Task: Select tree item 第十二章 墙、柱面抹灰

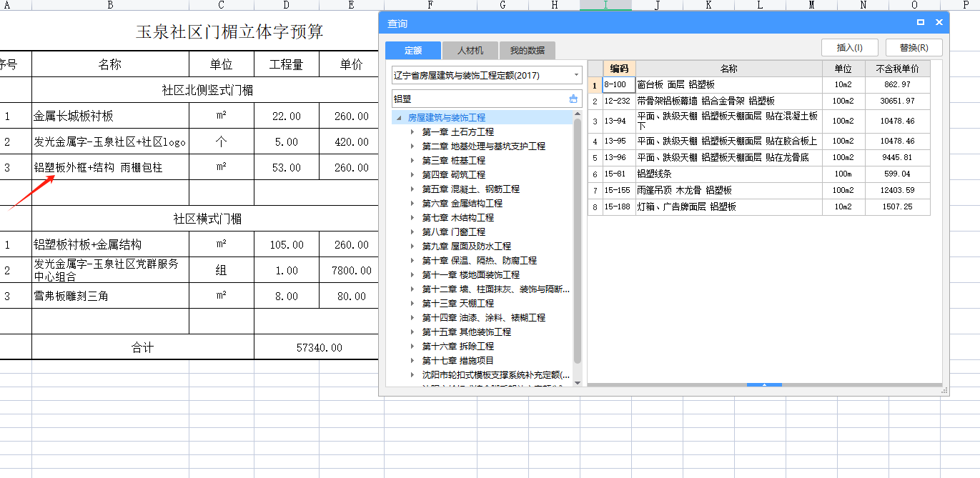Action: pos(496,289)
